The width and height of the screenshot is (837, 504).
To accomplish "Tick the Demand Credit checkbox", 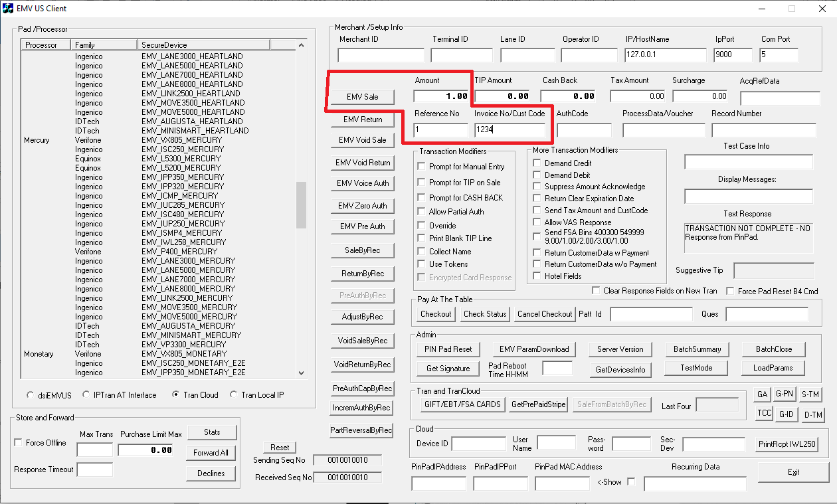I will click(537, 163).
